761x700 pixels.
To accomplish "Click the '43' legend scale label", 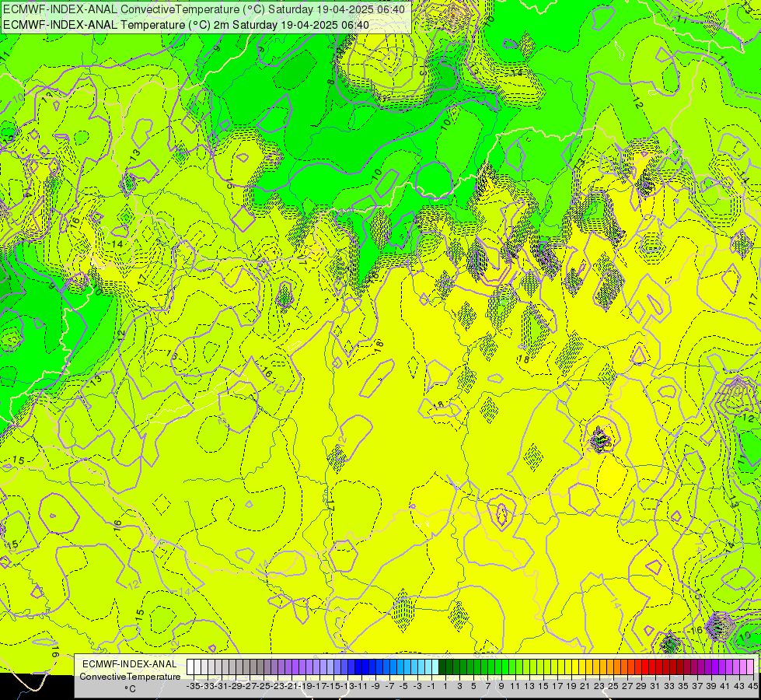I will click(739, 686).
